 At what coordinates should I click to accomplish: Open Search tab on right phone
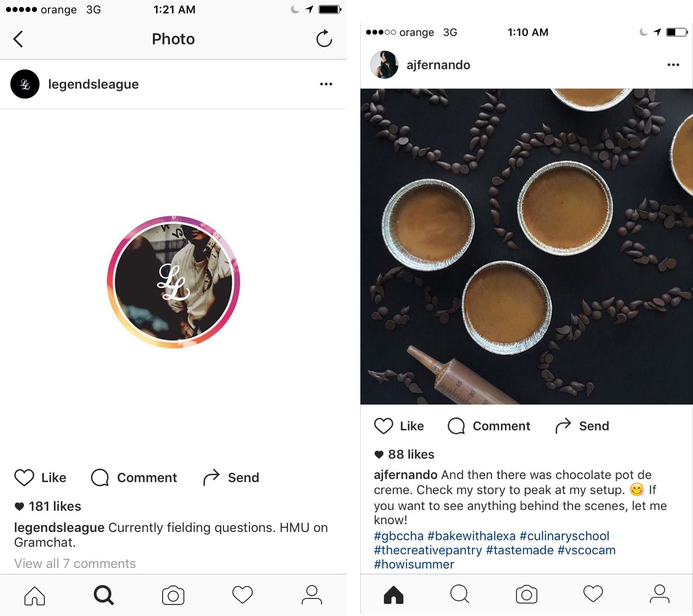point(460,594)
